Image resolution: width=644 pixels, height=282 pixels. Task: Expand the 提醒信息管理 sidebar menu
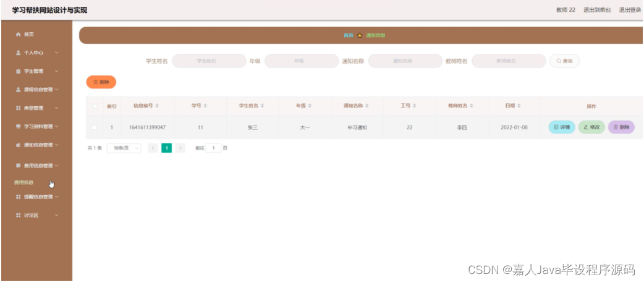36,197
